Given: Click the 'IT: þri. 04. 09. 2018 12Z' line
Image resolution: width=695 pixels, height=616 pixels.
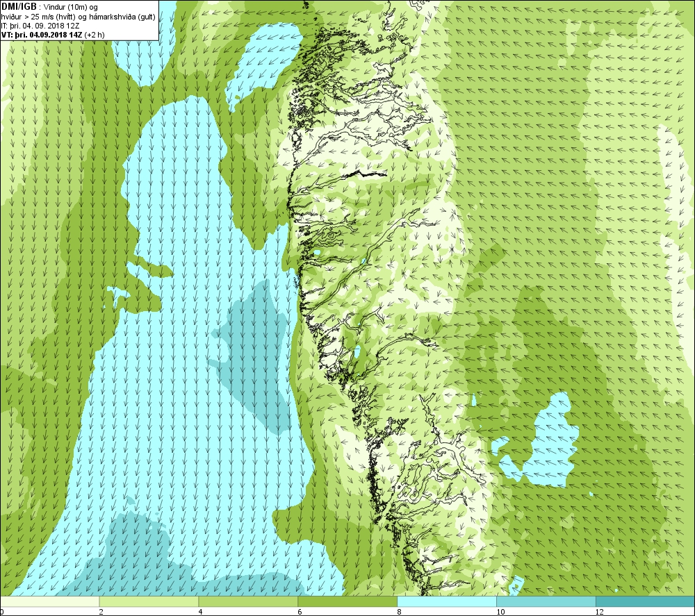Looking at the screenshot, I should pyautogui.click(x=40, y=26).
